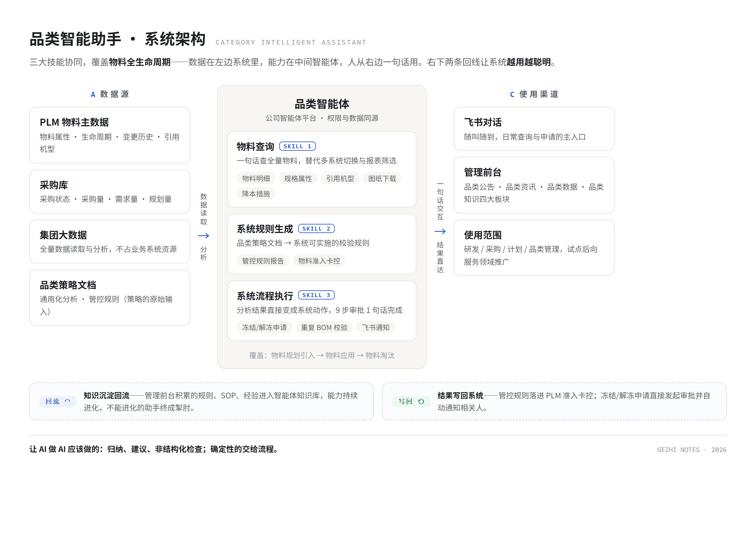Click the 覆盖：物料规划引入 lifecycle line
The width and height of the screenshot is (756, 549).
click(x=322, y=355)
